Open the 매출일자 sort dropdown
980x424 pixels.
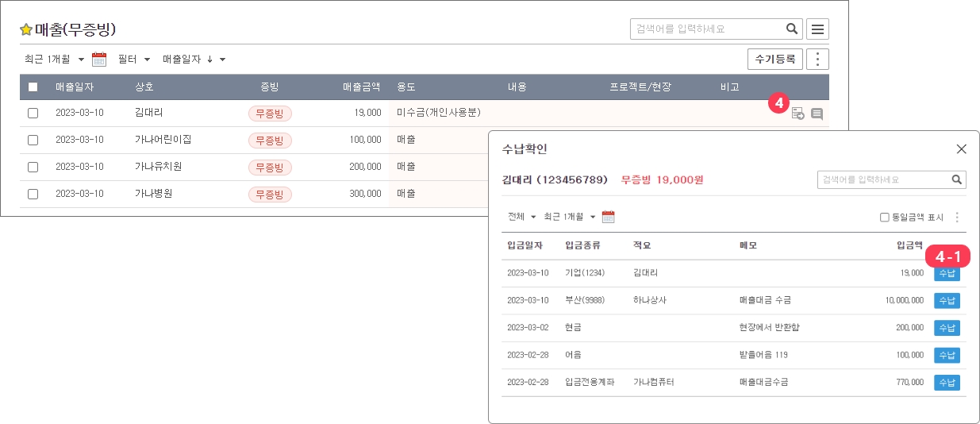click(194, 59)
